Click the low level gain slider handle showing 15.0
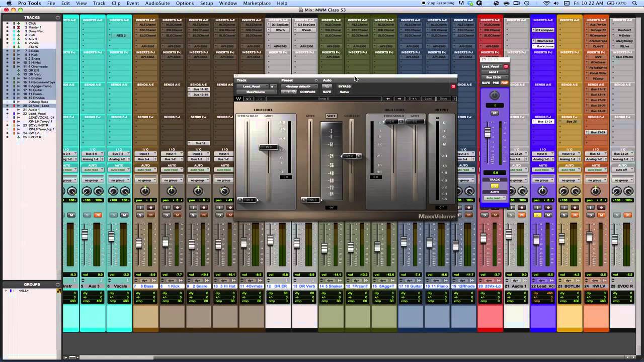This screenshot has width=644, height=362. tap(269, 147)
